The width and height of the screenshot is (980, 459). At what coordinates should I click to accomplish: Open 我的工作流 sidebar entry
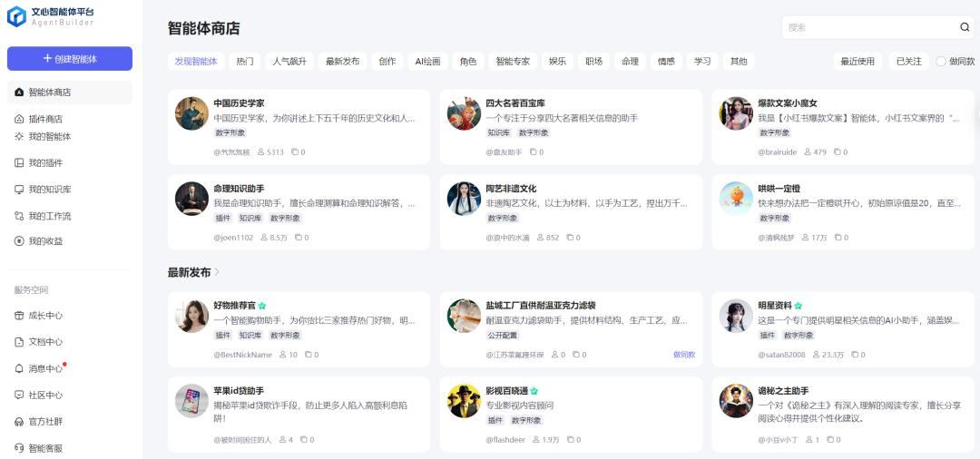tap(43, 216)
